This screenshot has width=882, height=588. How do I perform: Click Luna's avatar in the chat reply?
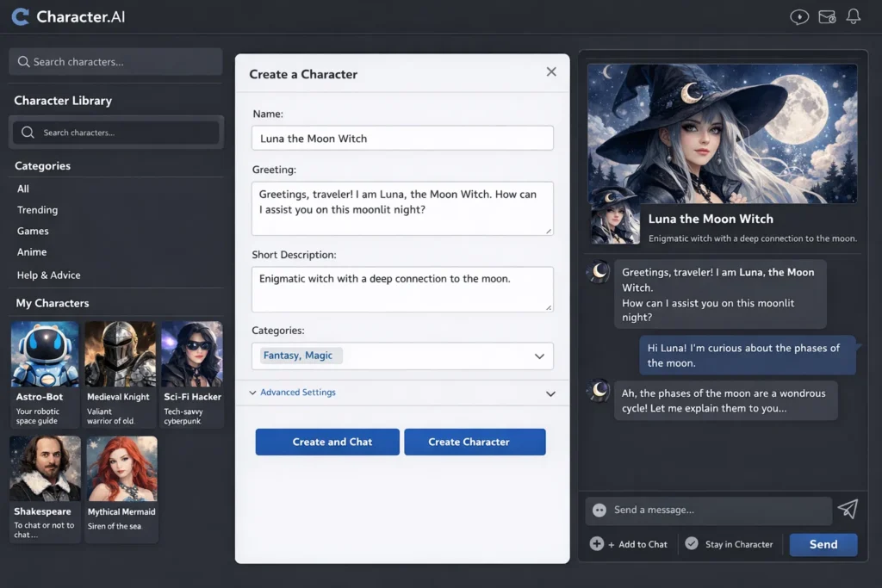pos(598,273)
